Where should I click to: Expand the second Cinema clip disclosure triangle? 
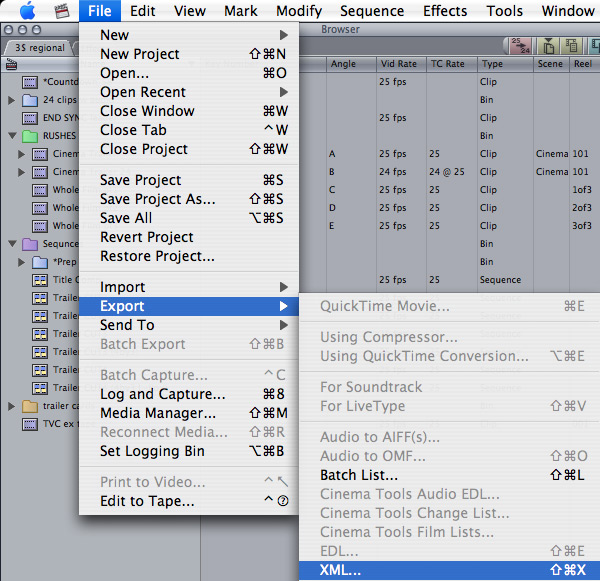pos(22,172)
